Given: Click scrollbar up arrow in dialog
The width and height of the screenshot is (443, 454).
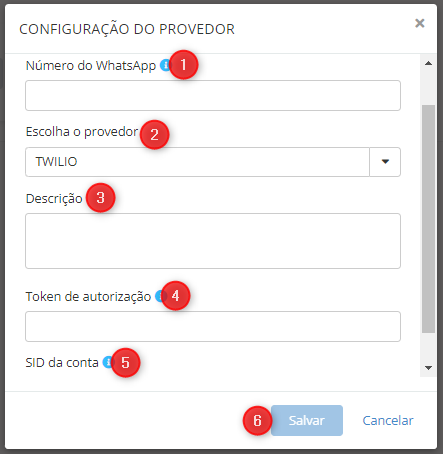Looking at the screenshot, I should [x=428, y=63].
